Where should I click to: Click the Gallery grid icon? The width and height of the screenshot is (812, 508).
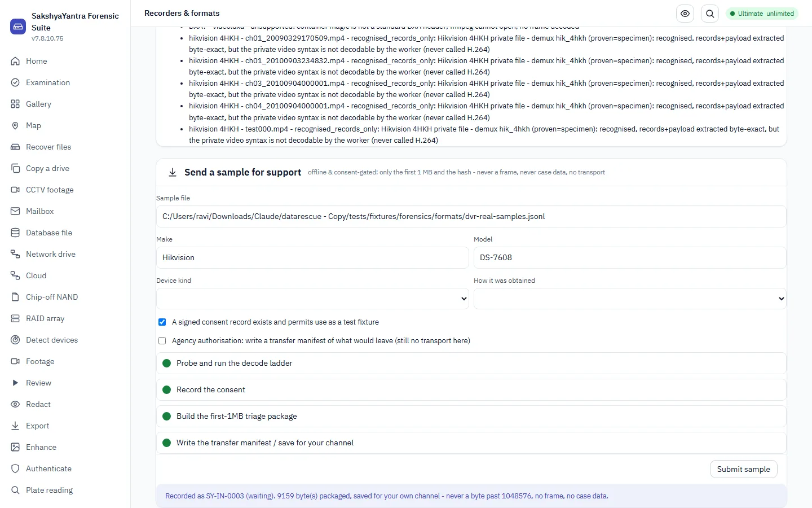[15, 104]
